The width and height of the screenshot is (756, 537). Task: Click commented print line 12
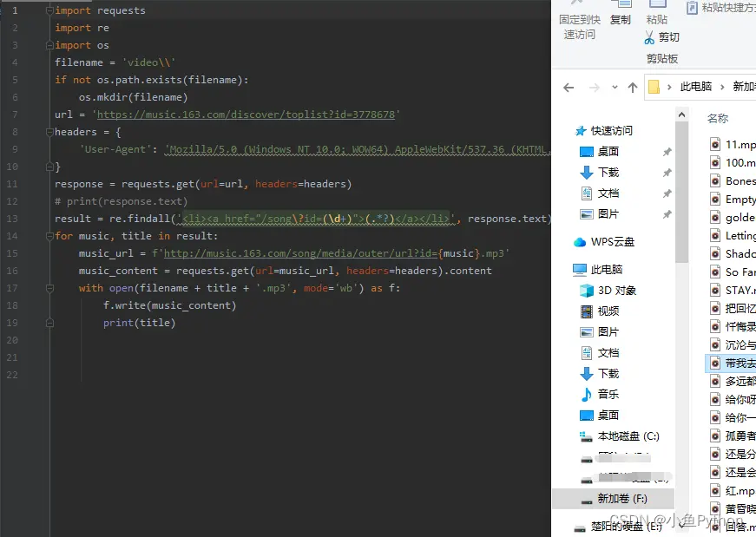(x=121, y=201)
